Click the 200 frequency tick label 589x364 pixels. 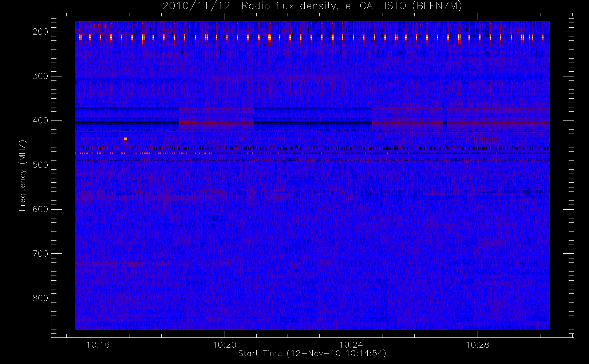point(40,32)
